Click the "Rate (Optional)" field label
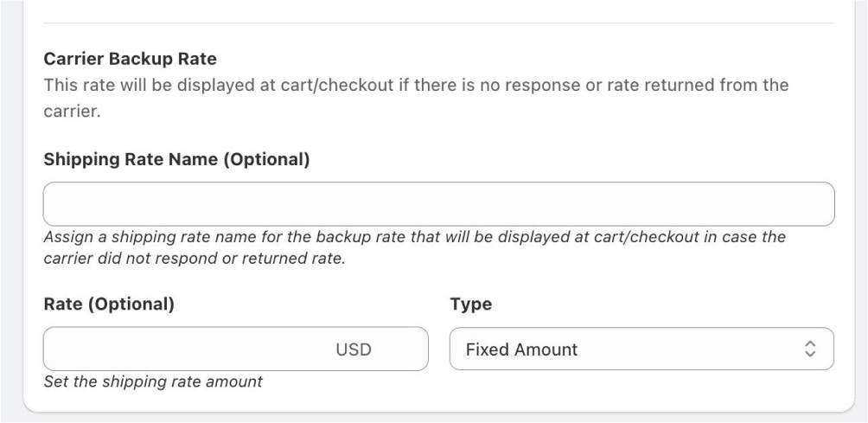This screenshot has height=423, width=868. [109, 304]
